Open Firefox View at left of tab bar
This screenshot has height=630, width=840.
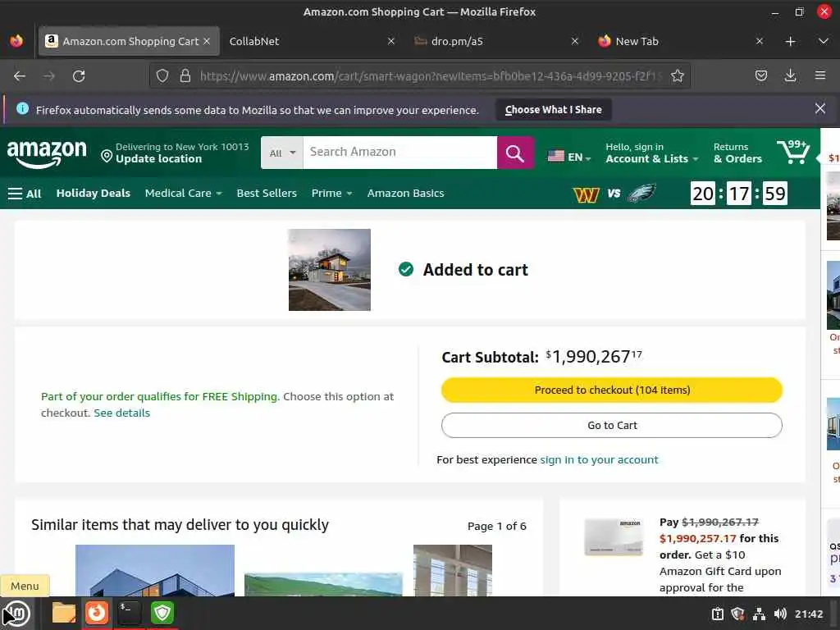tap(16, 41)
